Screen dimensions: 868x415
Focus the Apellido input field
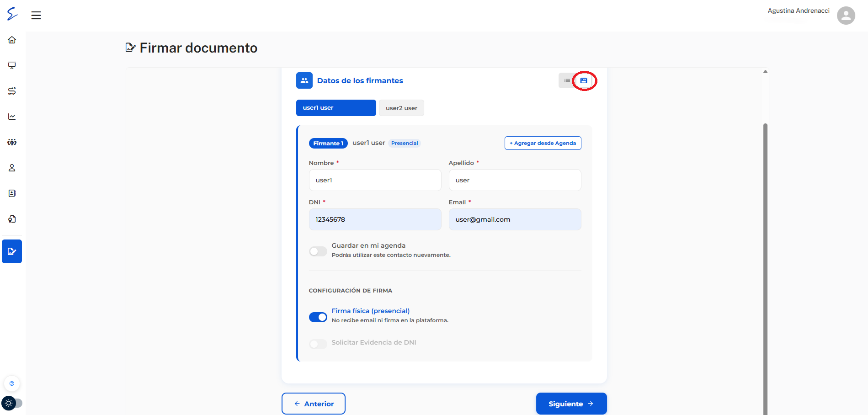pos(515,180)
